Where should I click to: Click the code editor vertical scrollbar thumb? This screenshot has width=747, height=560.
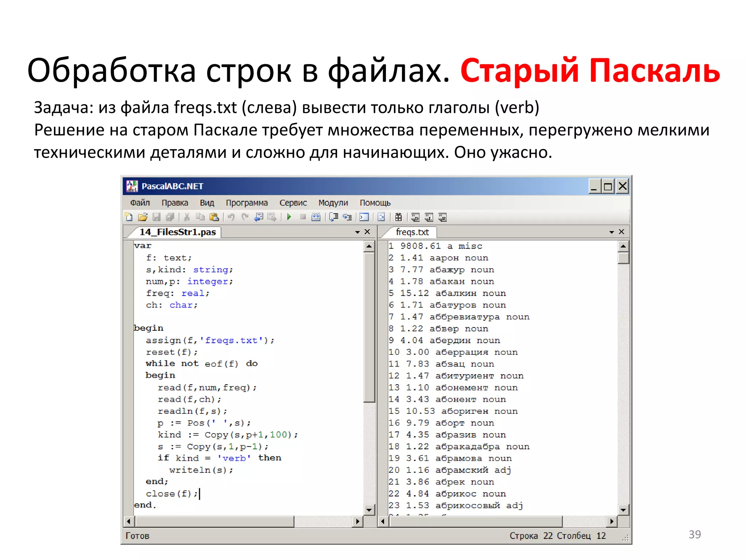(x=369, y=327)
